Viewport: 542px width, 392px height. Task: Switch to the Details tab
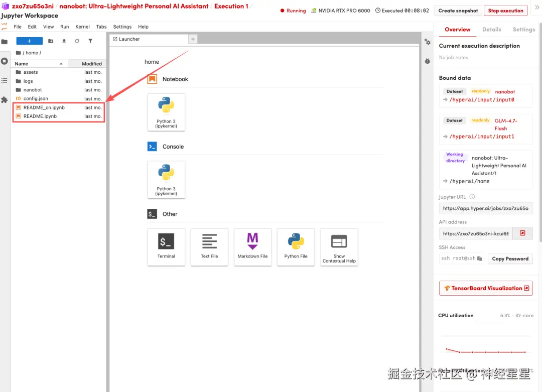click(491, 30)
